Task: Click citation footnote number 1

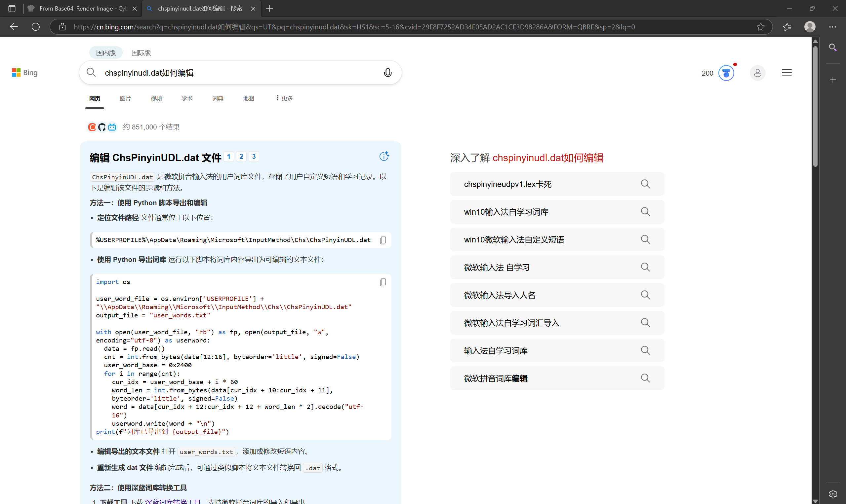Action: pyautogui.click(x=229, y=156)
